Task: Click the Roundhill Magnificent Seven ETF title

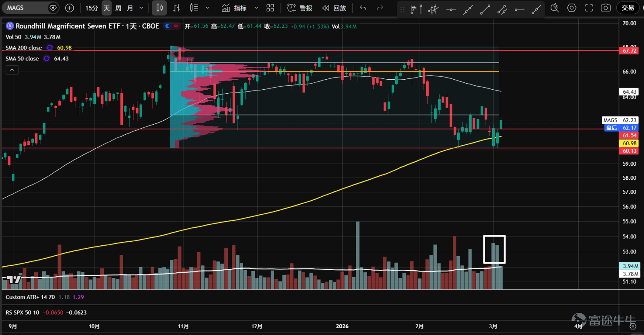Action: point(87,26)
